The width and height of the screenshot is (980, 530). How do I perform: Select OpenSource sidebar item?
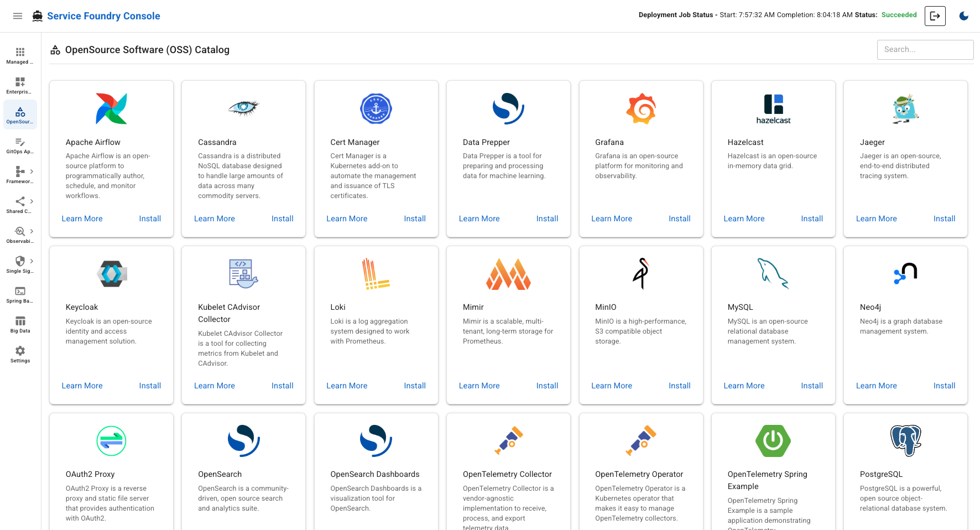point(20,115)
